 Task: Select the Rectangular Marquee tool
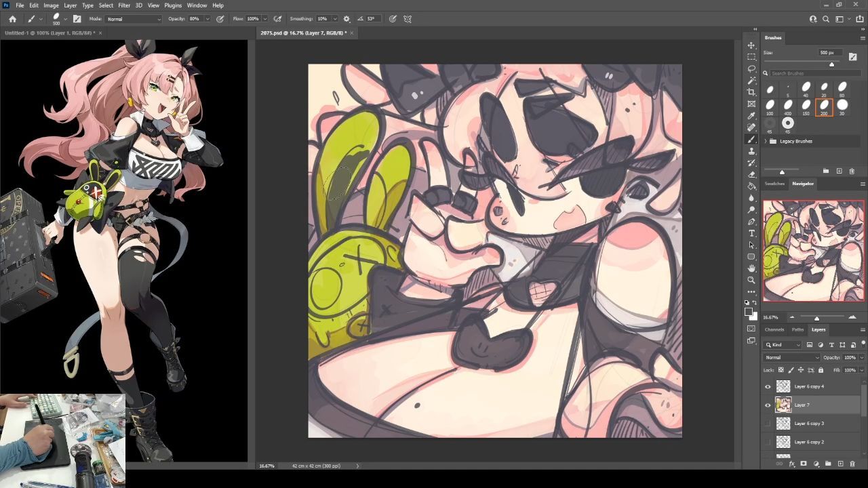[x=751, y=57]
